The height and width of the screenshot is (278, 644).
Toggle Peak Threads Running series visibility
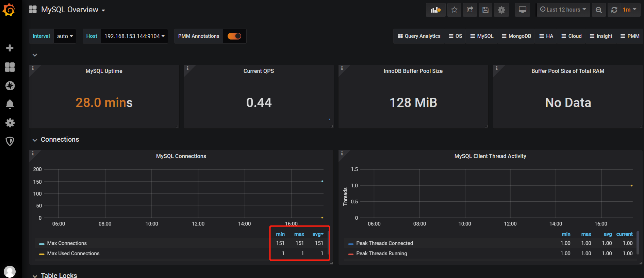[x=381, y=253]
